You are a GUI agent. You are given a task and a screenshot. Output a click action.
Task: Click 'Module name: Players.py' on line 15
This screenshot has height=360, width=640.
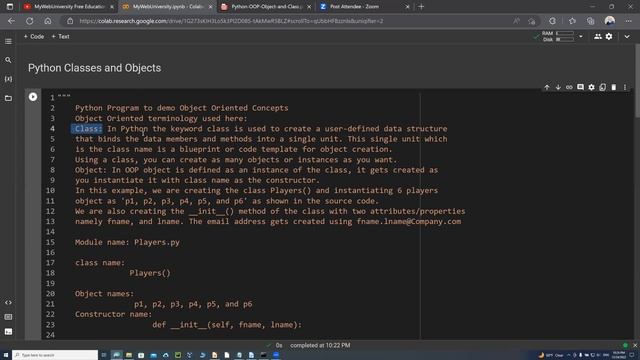(x=127, y=242)
